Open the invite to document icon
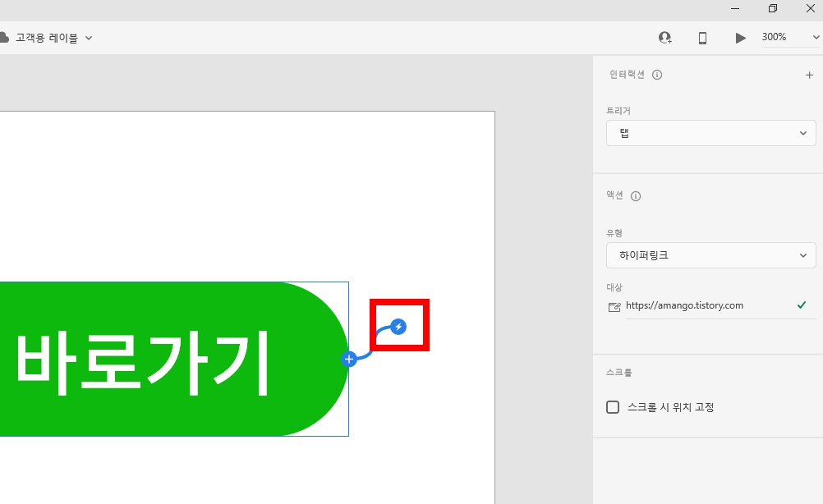The image size is (823, 504). [665, 37]
